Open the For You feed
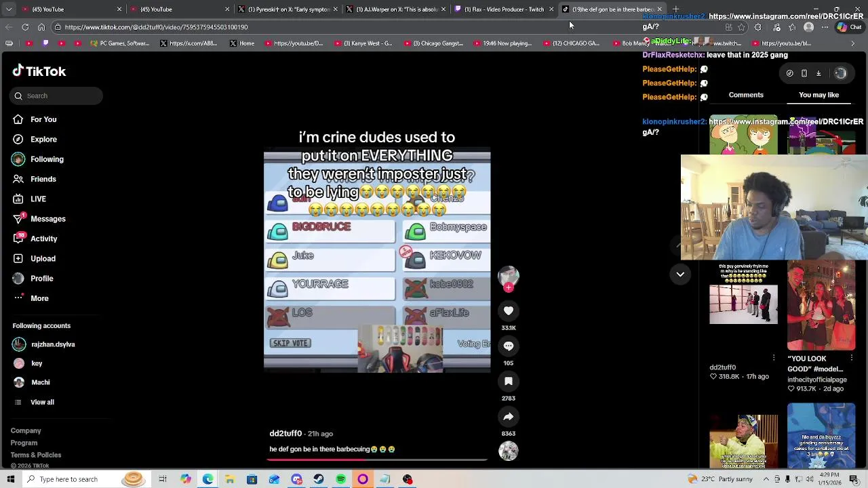 point(34,119)
